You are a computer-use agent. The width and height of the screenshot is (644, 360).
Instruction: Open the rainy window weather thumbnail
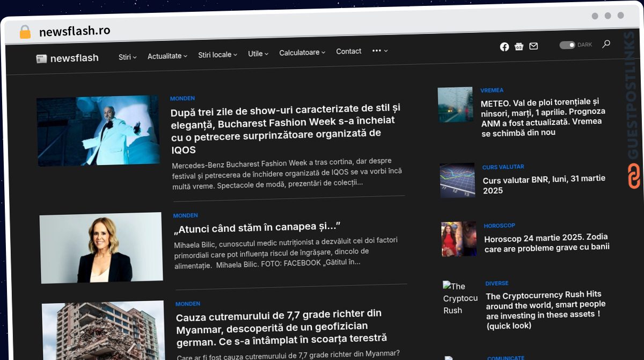456,105
